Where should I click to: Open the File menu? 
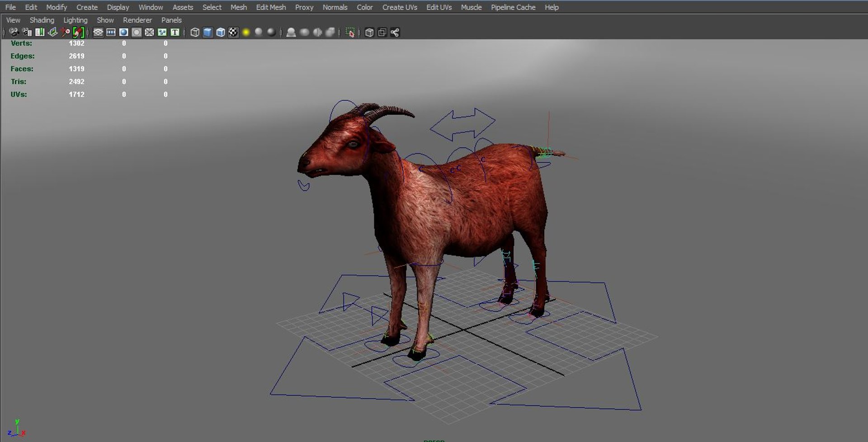click(x=10, y=7)
